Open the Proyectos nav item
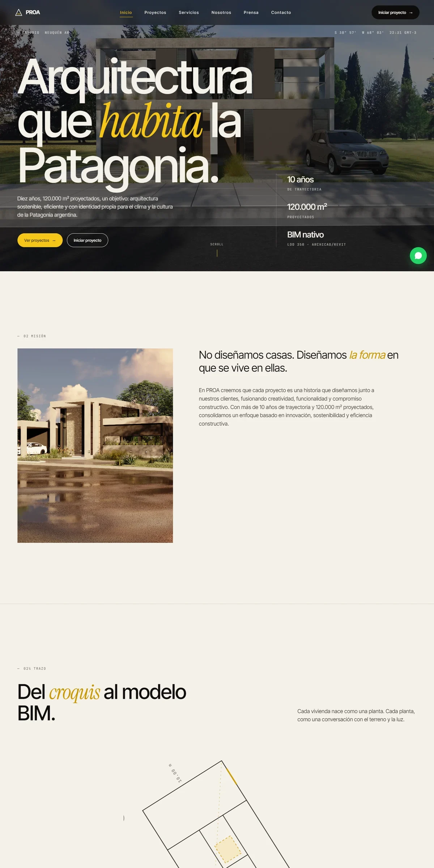Image resolution: width=434 pixels, height=868 pixels. (155, 13)
